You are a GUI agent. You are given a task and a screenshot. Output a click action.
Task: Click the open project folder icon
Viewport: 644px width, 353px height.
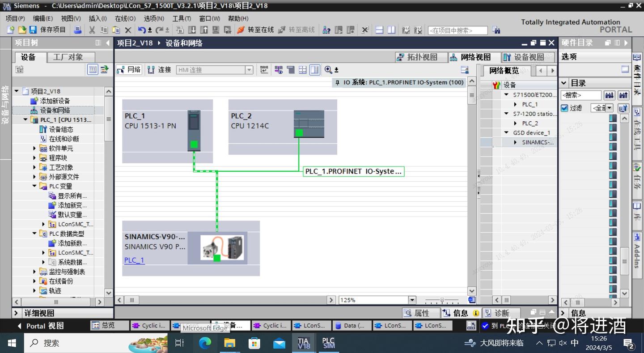pos(22,30)
